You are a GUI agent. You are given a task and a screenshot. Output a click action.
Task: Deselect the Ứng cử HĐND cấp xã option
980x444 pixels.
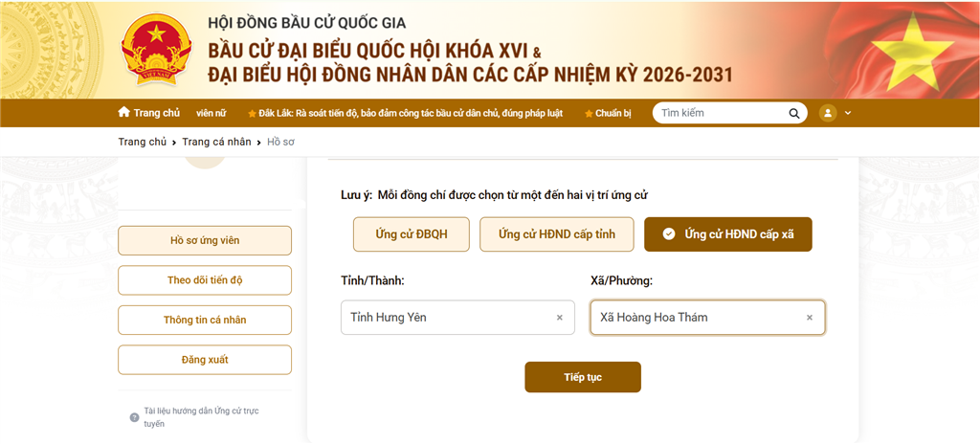(x=727, y=233)
